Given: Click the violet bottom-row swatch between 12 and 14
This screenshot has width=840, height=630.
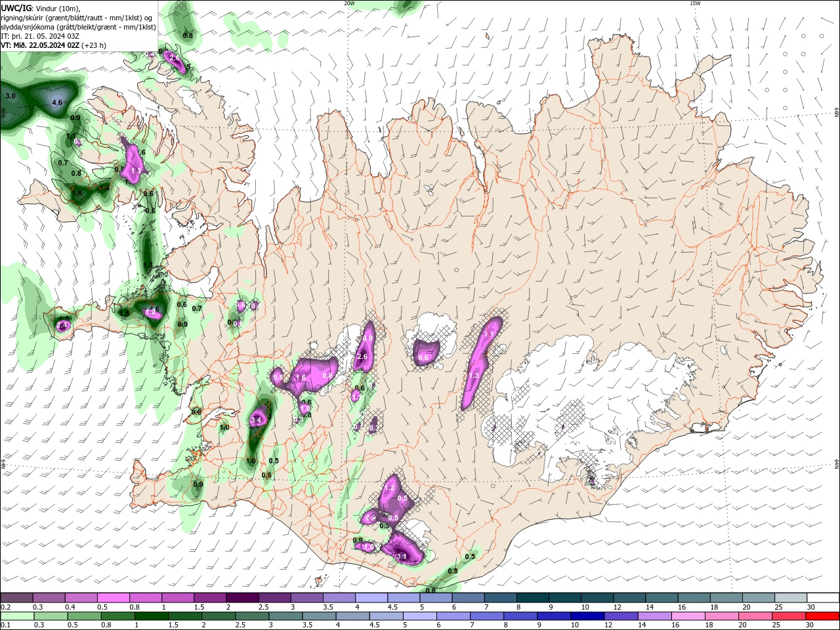Looking at the screenshot, I should point(621,616).
